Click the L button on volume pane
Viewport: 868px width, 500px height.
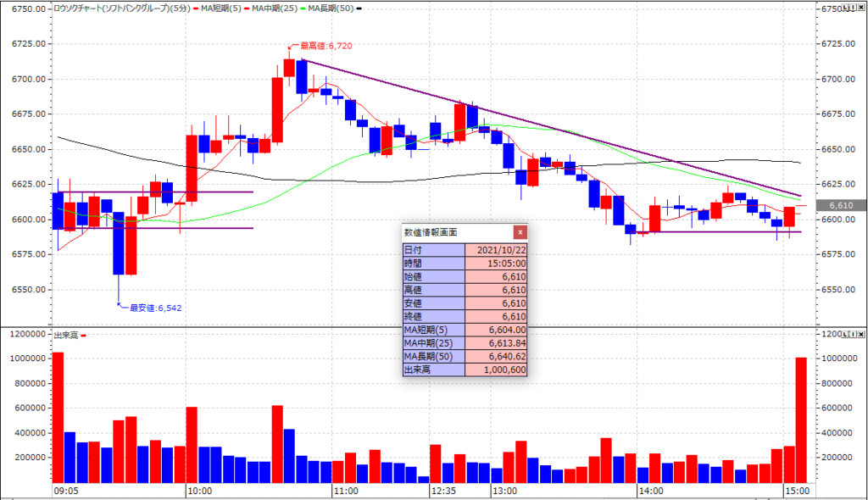tap(845, 334)
